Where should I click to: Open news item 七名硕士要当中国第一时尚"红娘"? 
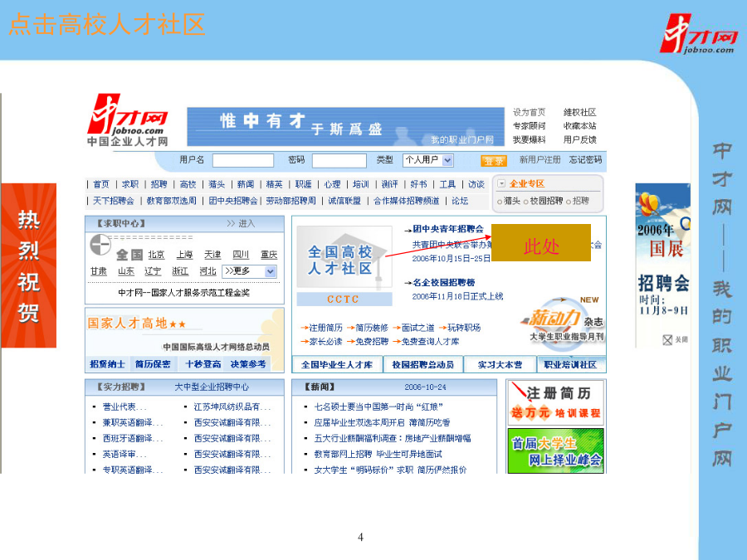(378, 407)
